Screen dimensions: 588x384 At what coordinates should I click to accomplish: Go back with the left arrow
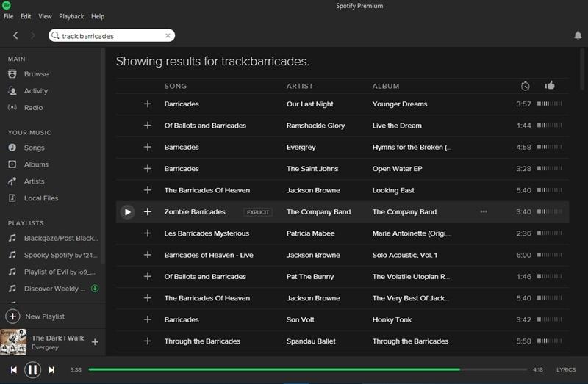click(x=15, y=35)
